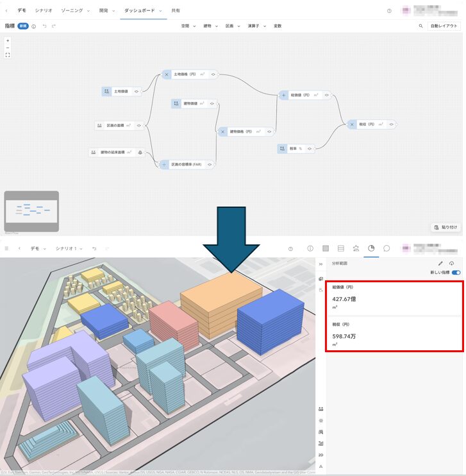Click the pencil edit icon for 分析範囲
Image resolution: width=466 pixels, height=476 pixels.
point(440,263)
